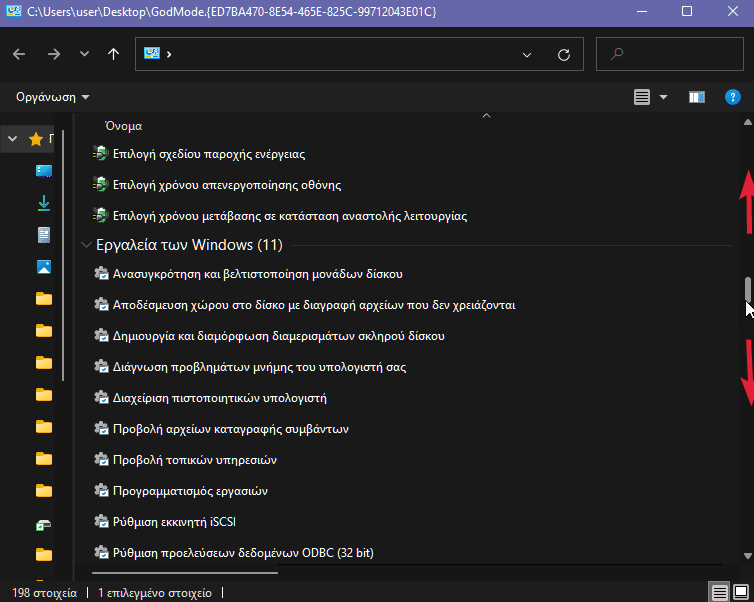Viewport: 754px width, 602px height.
Task: Open the recent locations dropdown arrow
Action: click(84, 54)
